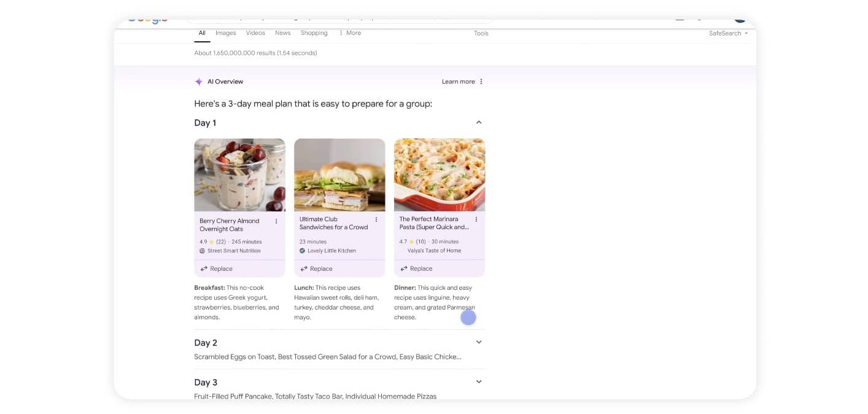Switch to the Images tab
The height and width of the screenshot is (414, 868).
[226, 33]
